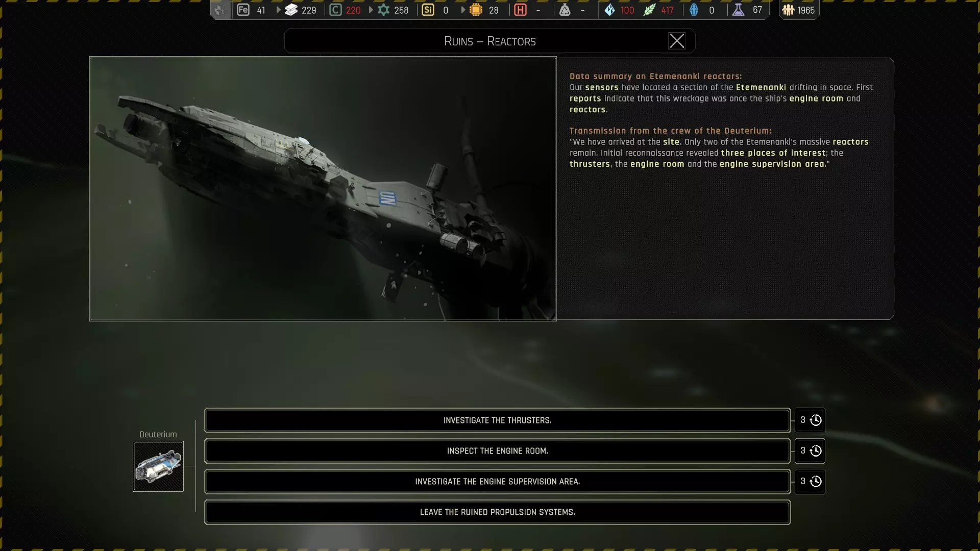Click the electronics chip resource icon

coord(476,10)
